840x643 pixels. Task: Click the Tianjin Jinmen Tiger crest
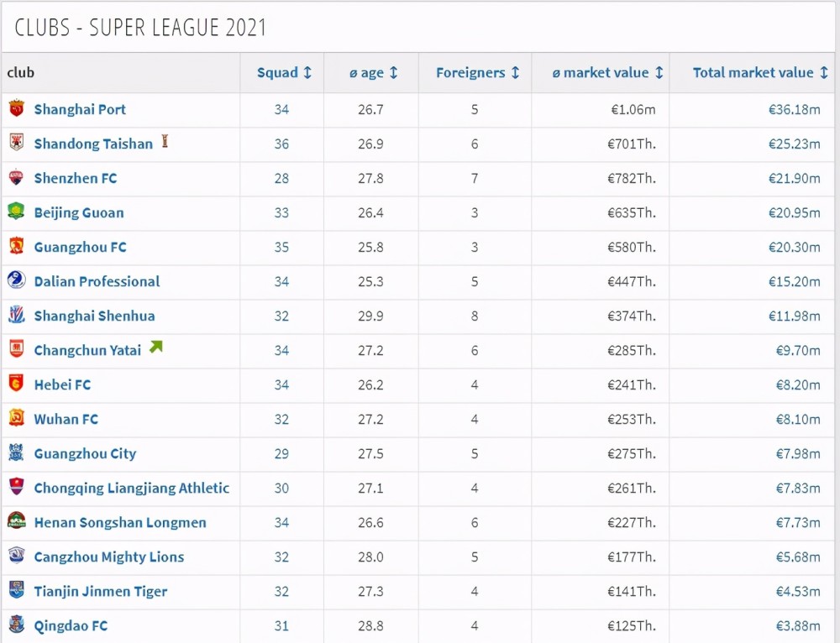click(17, 590)
